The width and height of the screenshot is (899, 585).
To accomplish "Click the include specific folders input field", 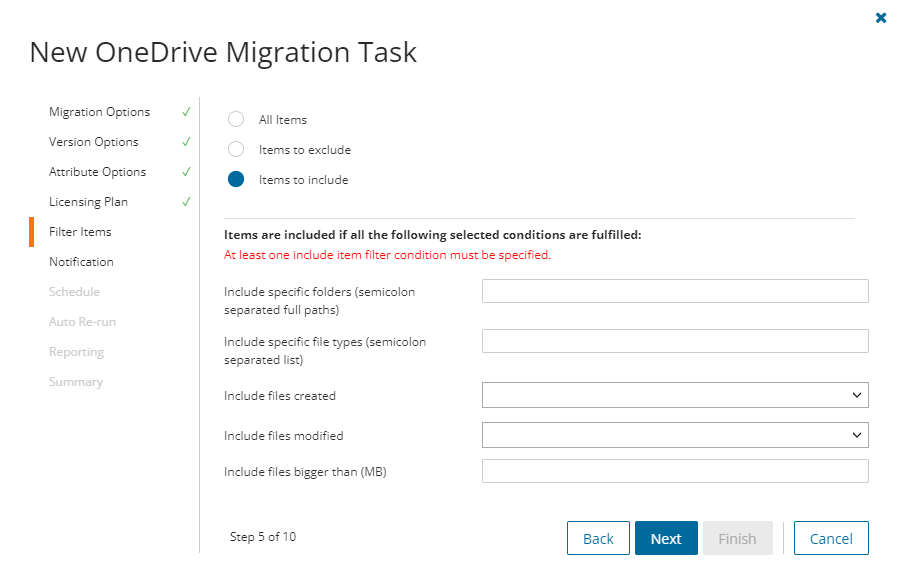I will 675,290.
